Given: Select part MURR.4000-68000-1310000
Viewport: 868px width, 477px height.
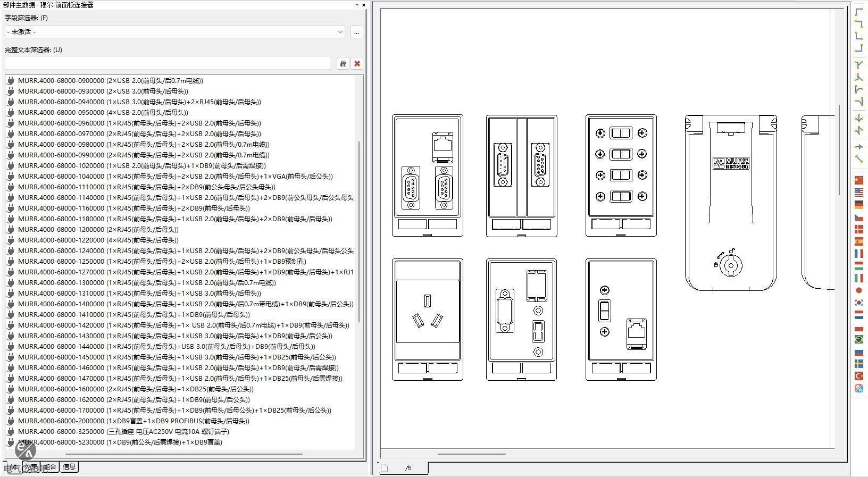Looking at the screenshot, I should pos(140,294).
